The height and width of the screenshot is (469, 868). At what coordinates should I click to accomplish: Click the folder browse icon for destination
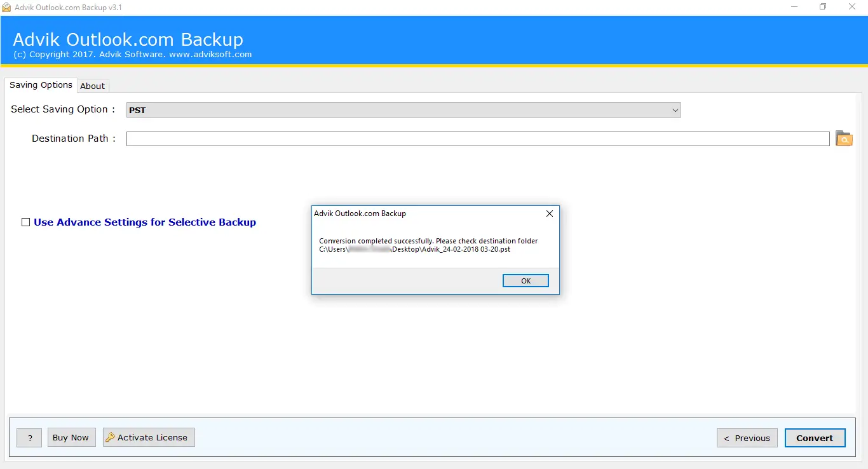tap(843, 139)
